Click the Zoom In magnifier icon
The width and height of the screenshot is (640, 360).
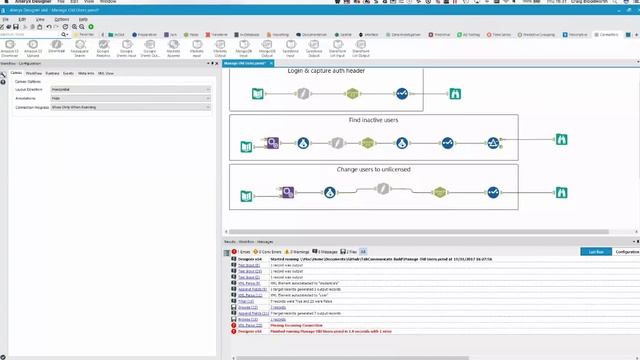(x=74, y=27)
